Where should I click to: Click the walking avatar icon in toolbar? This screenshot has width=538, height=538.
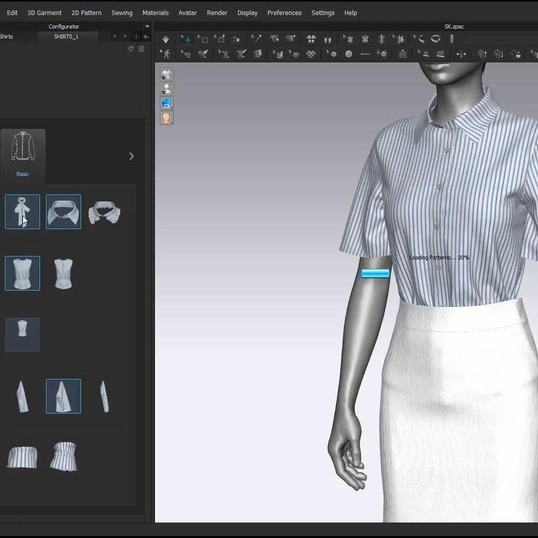166,54
